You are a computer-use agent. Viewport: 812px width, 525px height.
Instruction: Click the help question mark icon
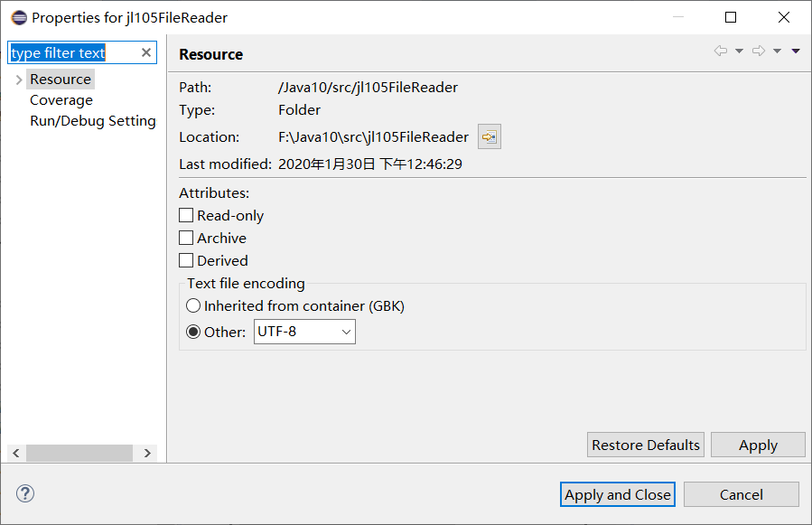pos(24,493)
